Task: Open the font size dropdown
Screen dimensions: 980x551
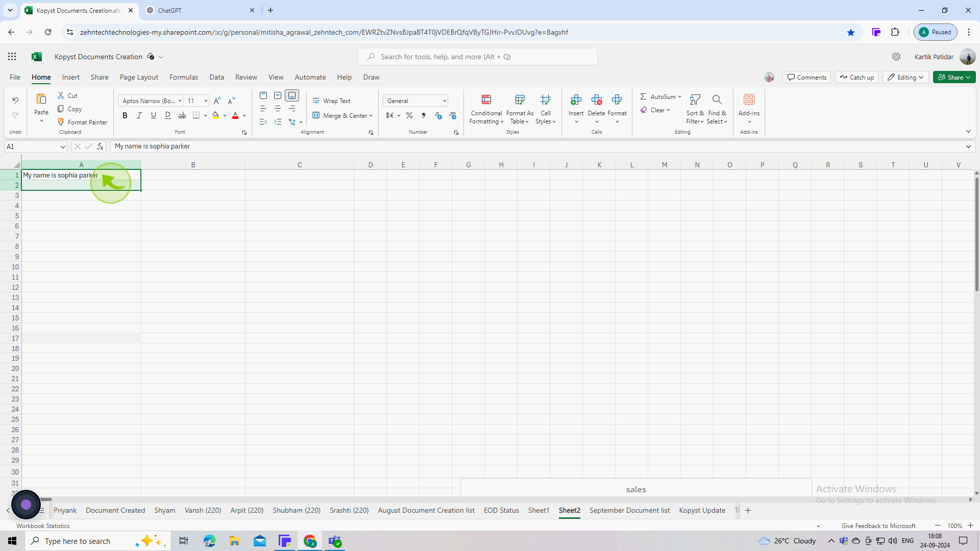Action: pos(206,101)
